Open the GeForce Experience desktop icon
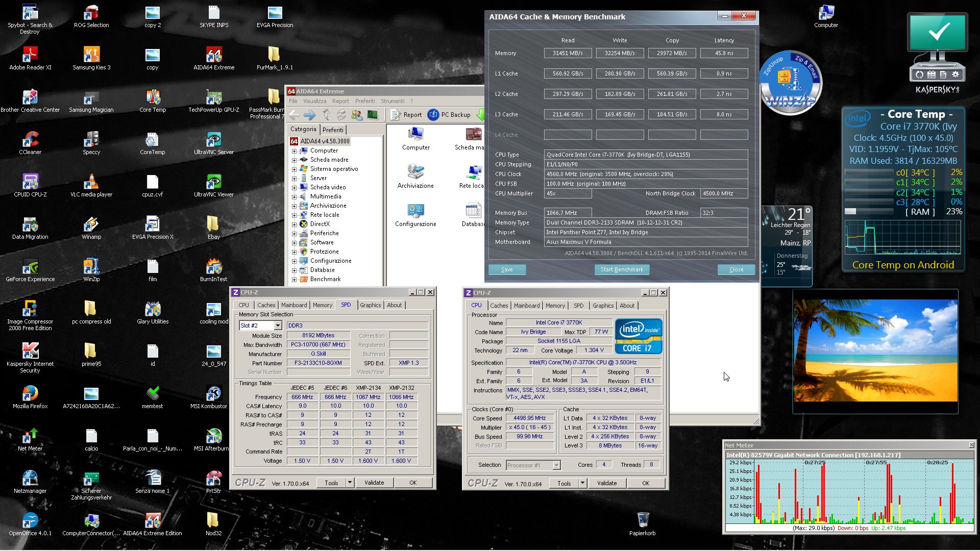The width and height of the screenshot is (980, 551). (x=30, y=270)
